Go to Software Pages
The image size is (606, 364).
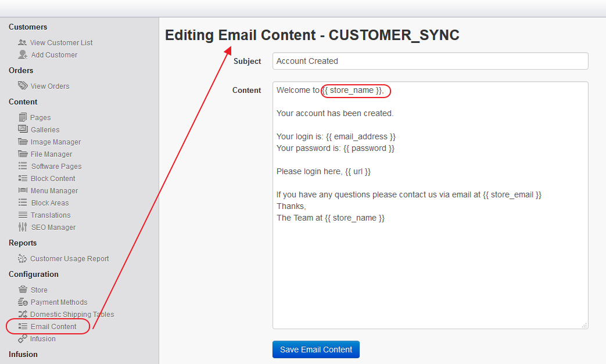(56, 167)
